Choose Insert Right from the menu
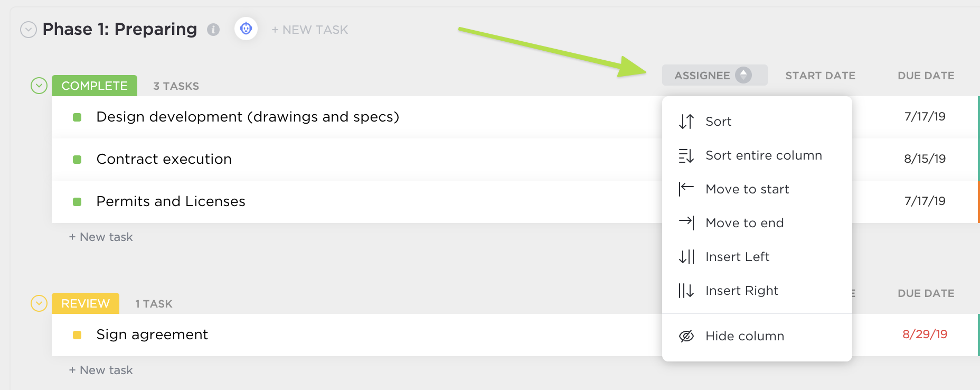 741,290
